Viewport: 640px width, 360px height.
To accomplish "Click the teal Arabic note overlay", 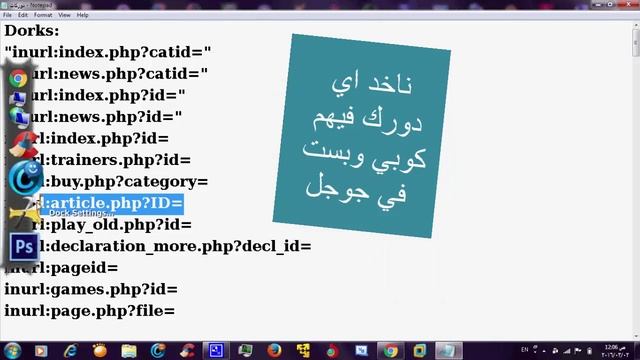I will [x=362, y=136].
